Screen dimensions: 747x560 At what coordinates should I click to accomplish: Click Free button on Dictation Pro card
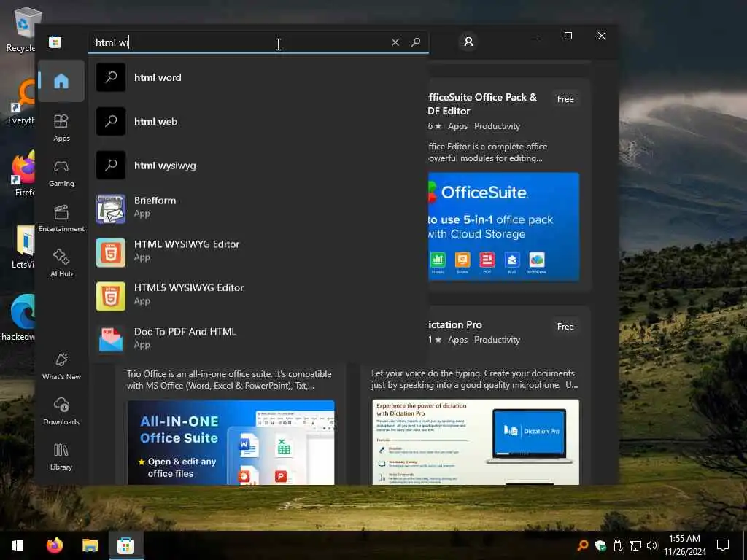565,327
